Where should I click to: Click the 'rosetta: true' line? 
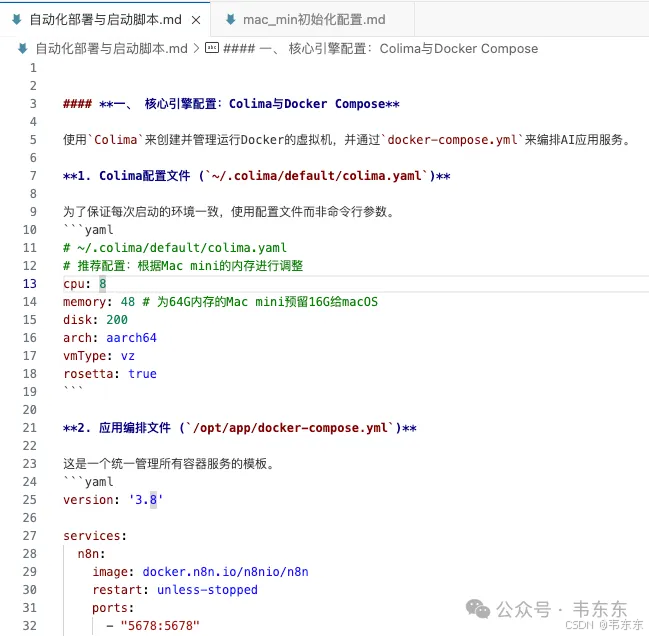click(x=110, y=374)
